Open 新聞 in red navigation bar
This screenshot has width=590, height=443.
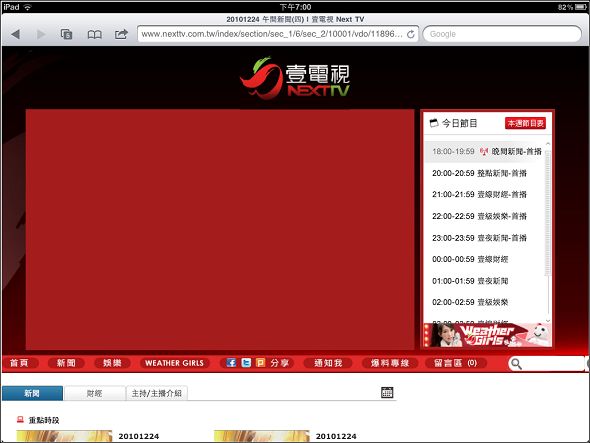(66, 363)
